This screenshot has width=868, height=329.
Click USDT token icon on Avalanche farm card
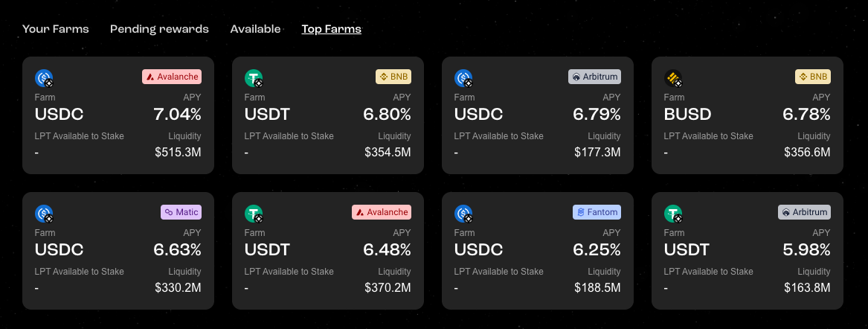[254, 214]
